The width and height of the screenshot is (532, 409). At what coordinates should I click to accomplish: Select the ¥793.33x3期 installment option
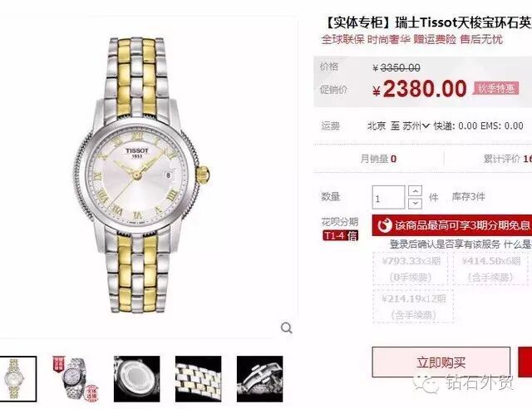point(411,269)
